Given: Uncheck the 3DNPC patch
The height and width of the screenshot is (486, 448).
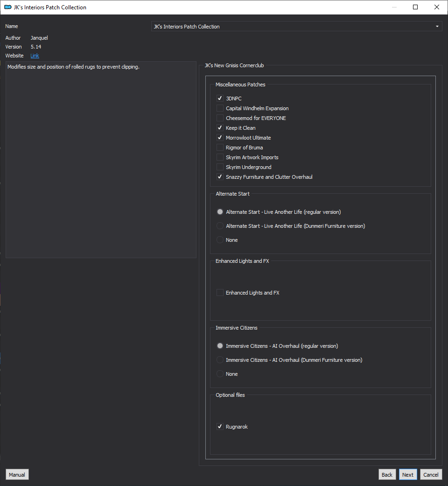Looking at the screenshot, I should tap(220, 98).
